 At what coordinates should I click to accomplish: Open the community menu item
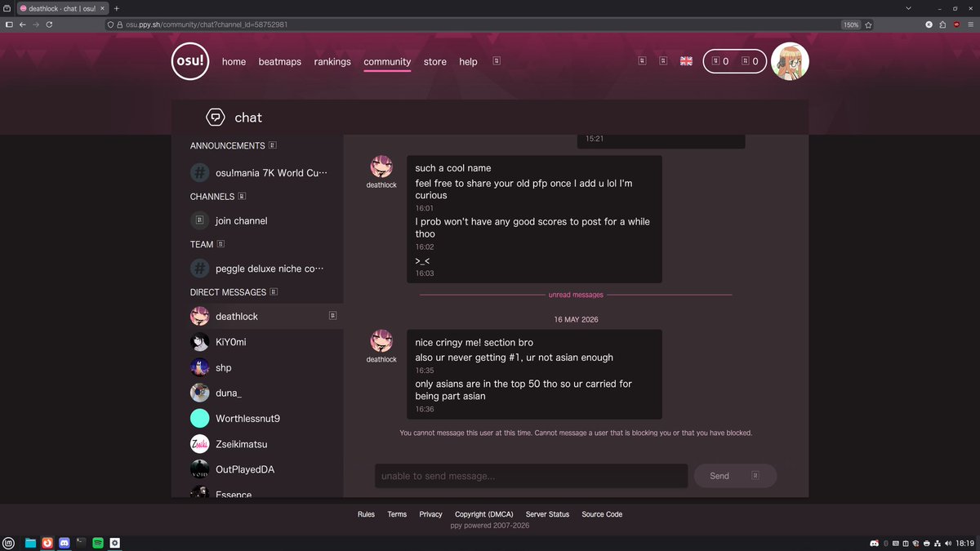(387, 61)
